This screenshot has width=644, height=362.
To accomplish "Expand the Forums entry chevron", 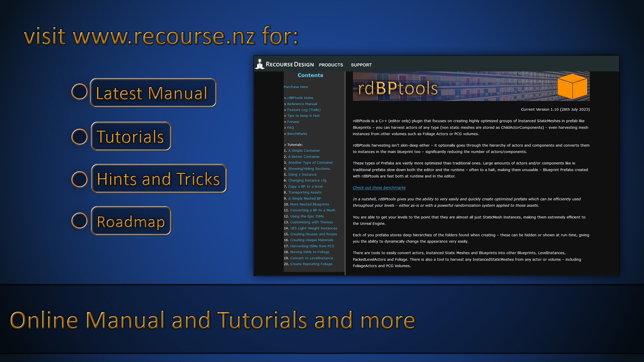I will 285,122.
